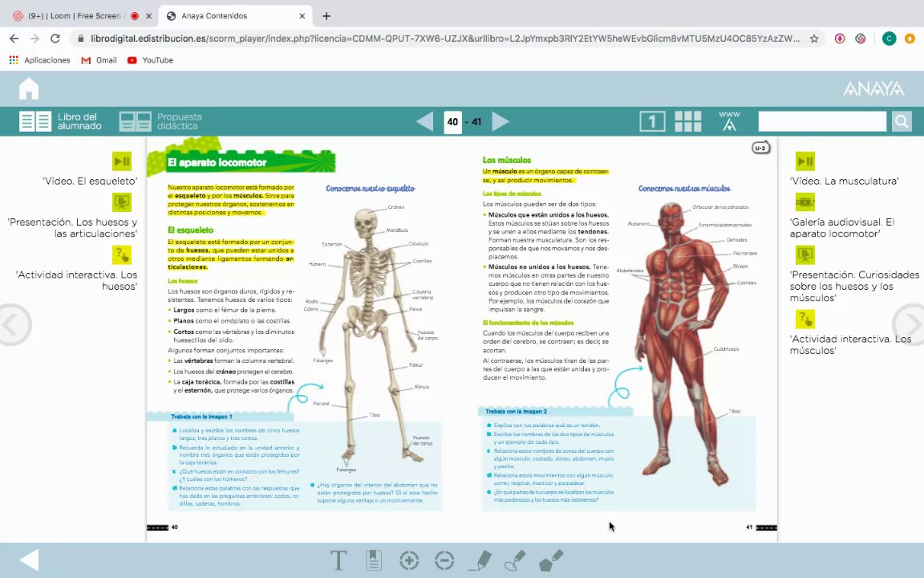Click 'Presentación. Los huesos y las articulaciones' label
This screenshot has width=924, height=578.
[x=72, y=228]
